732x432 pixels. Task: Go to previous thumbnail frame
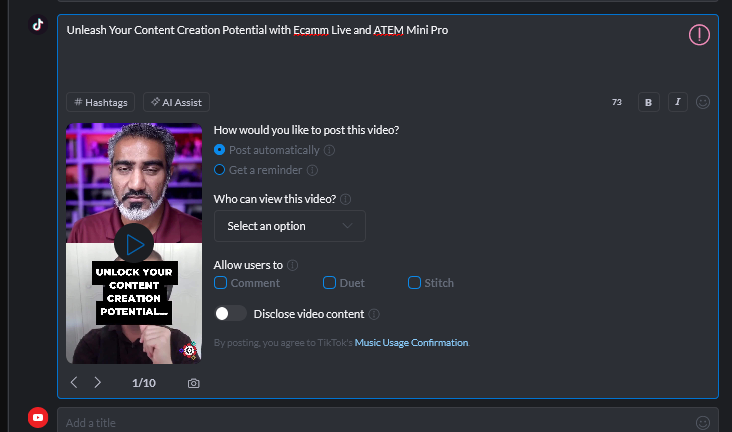tap(74, 382)
